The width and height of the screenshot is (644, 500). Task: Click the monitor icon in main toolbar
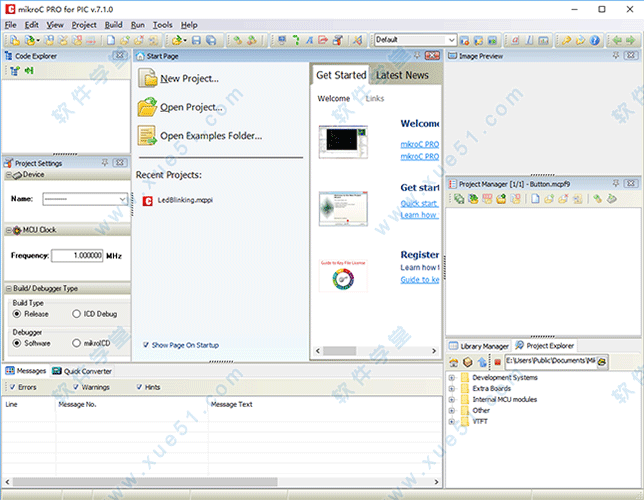[x=282, y=40]
